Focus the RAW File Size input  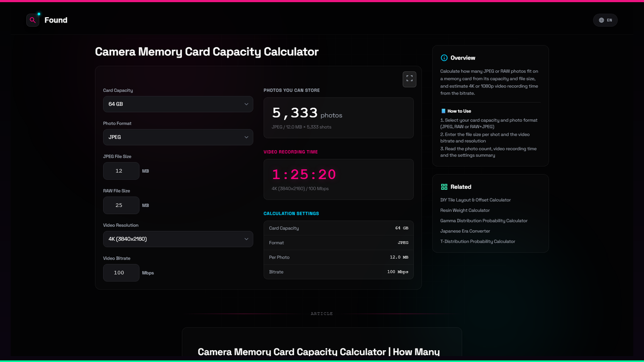tap(121, 205)
